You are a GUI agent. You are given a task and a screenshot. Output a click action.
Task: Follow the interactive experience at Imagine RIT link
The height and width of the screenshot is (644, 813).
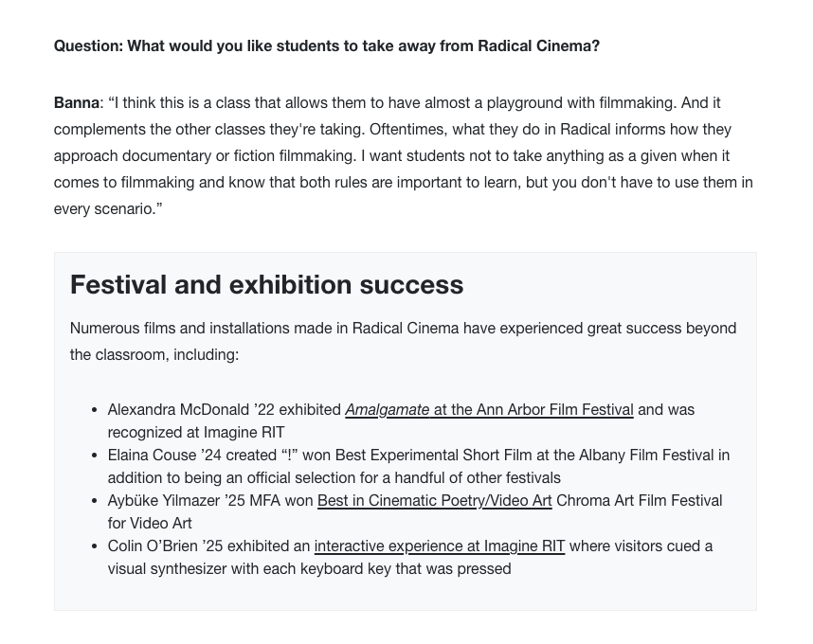point(439,546)
